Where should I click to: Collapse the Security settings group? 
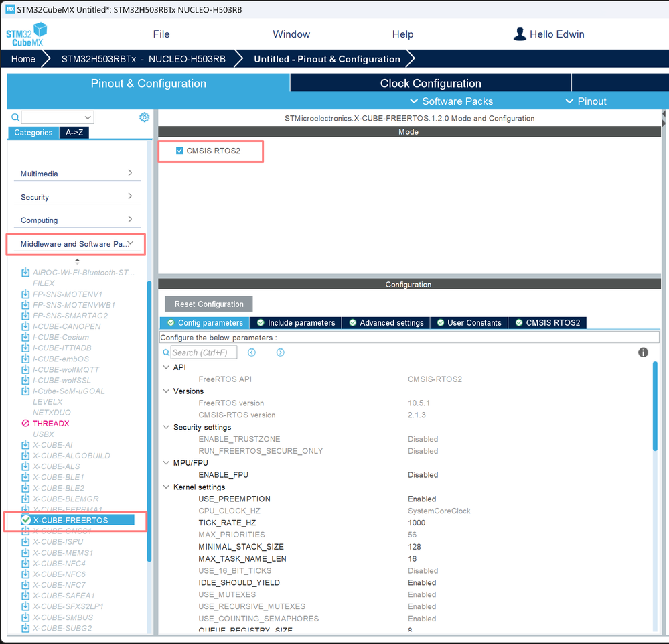(166, 427)
